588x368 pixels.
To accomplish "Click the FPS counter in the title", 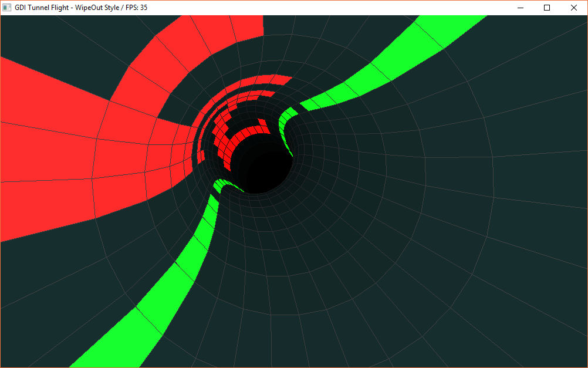I will 135,8.
